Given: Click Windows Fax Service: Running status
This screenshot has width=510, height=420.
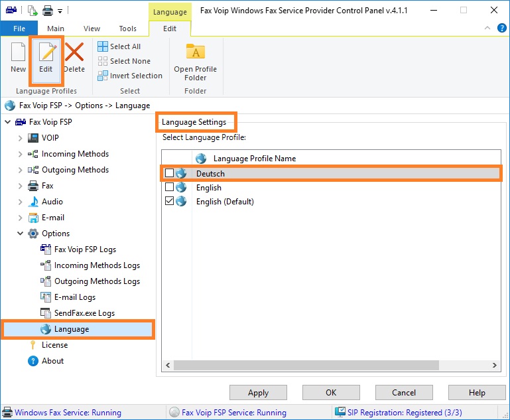Looking at the screenshot, I should tap(68, 413).
